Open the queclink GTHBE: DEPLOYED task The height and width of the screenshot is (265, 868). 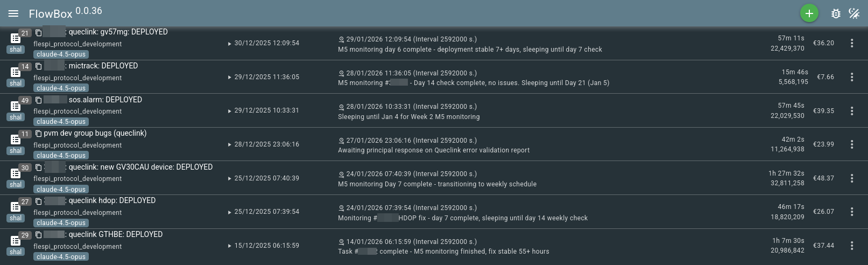(115, 234)
